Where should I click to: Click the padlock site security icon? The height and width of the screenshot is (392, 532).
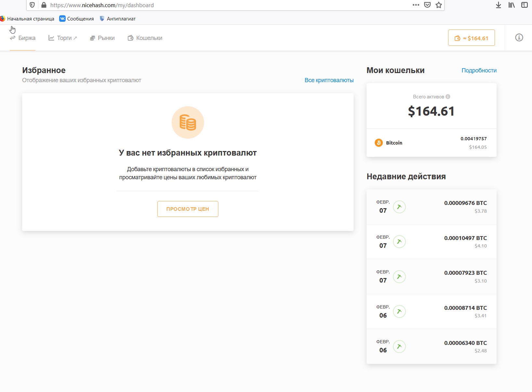pyautogui.click(x=44, y=5)
